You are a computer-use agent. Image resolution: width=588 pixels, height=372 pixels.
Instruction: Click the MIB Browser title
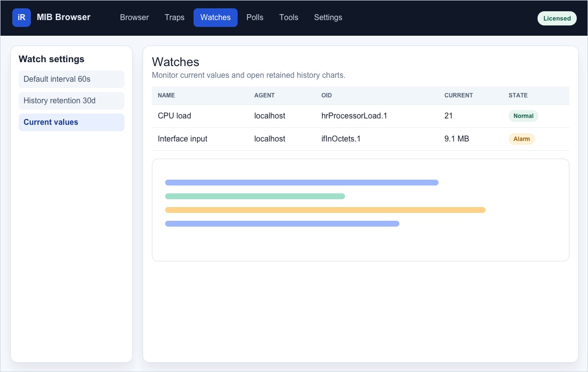click(64, 17)
